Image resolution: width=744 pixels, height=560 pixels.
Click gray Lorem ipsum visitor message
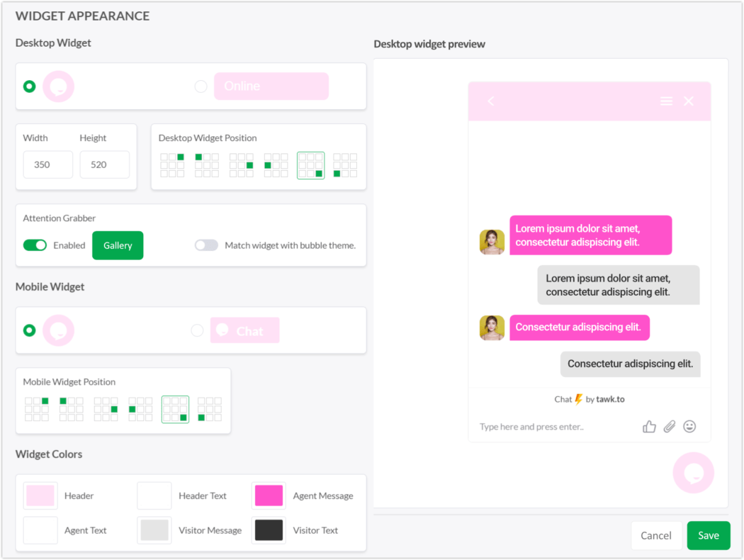coord(619,285)
